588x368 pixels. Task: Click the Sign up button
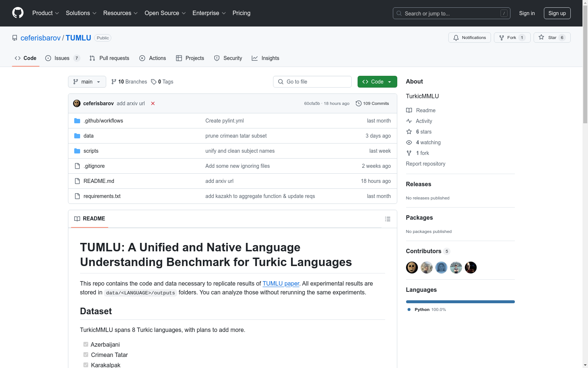(x=557, y=13)
